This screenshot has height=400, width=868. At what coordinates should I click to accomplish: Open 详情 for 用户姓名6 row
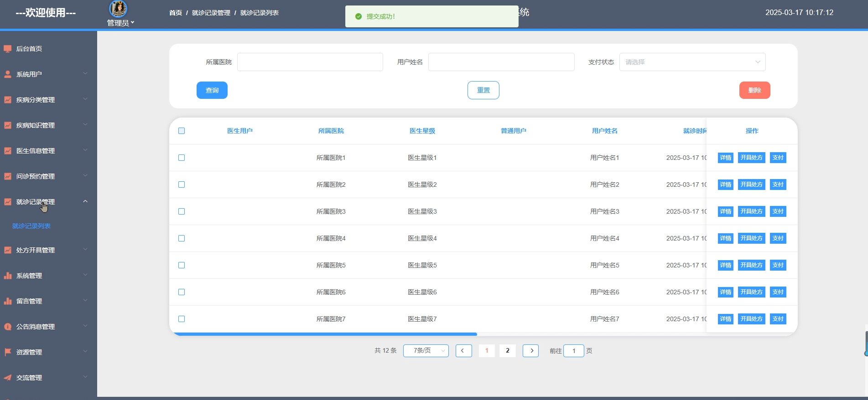726,292
